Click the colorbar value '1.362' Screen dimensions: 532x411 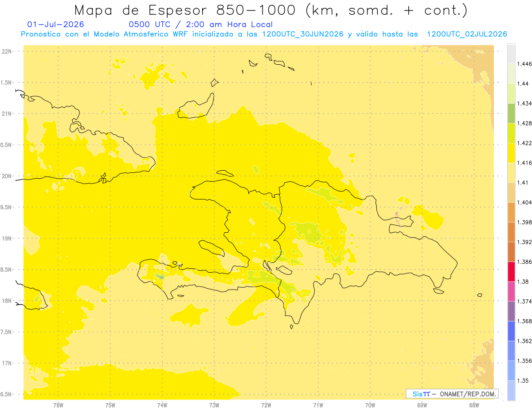525,341
